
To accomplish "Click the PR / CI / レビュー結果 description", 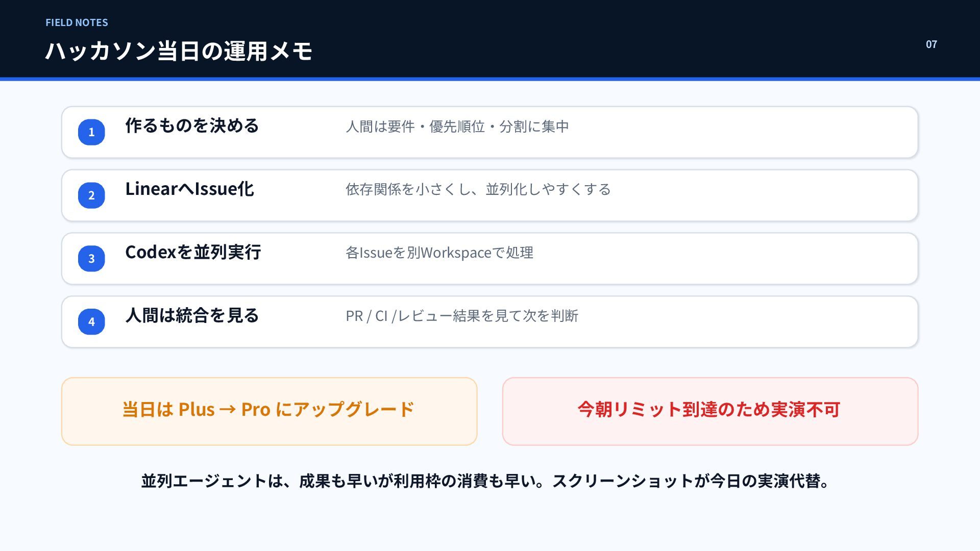I will (462, 316).
